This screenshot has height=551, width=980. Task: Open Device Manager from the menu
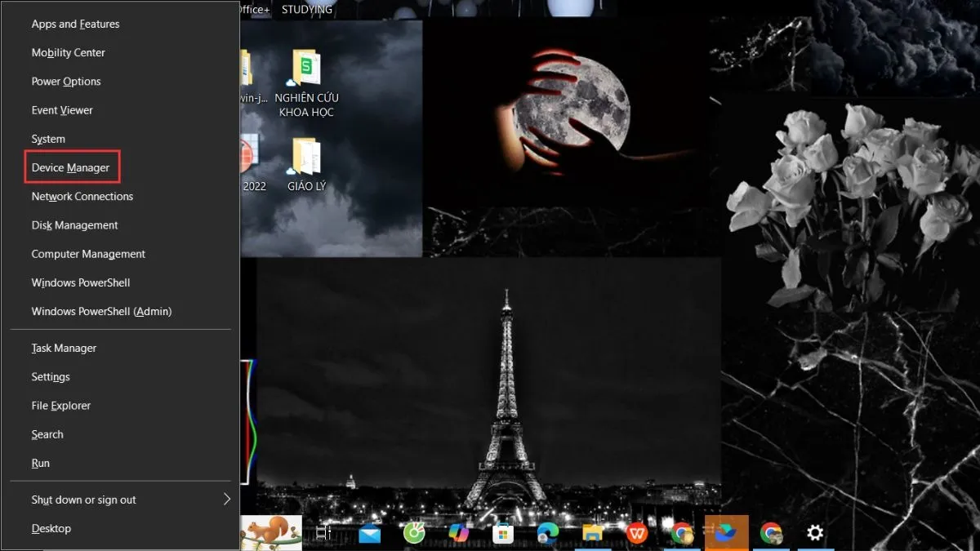pyautogui.click(x=70, y=167)
